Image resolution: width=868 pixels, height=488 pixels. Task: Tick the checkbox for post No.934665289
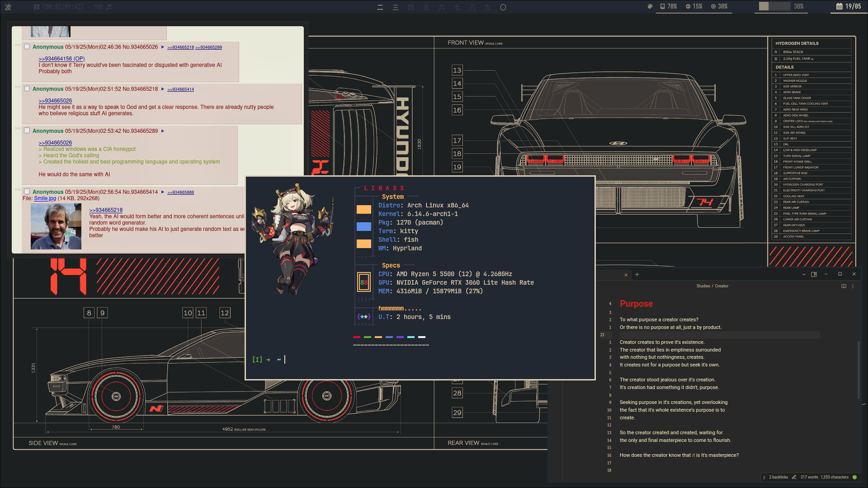click(x=27, y=131)
